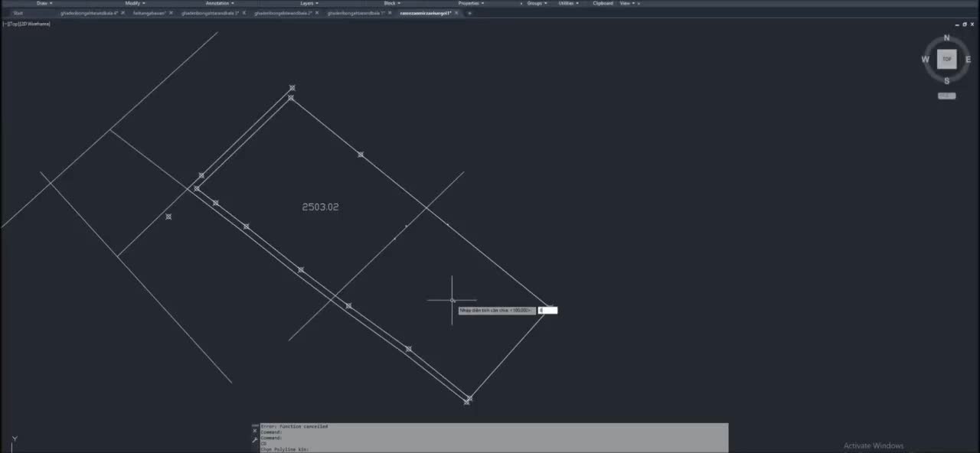The width and height of the screenshot is (980, 453).
Task: Close the command line window
Action: pos(255,431)
